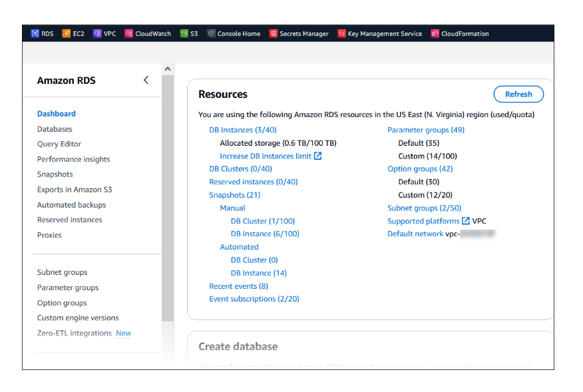This screenshot has height=392, width=583.
Task: Open Automated snapshots link
Action: (239, 247)
